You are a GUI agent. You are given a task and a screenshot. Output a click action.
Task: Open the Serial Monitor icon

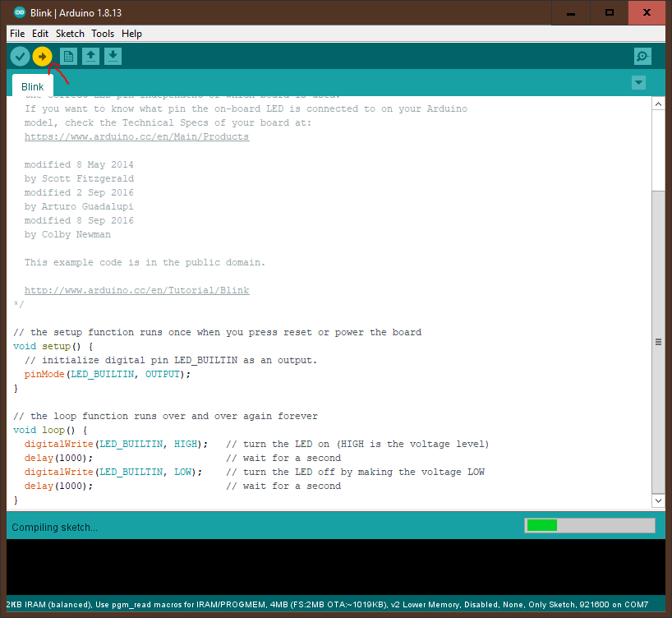(642, 56)
